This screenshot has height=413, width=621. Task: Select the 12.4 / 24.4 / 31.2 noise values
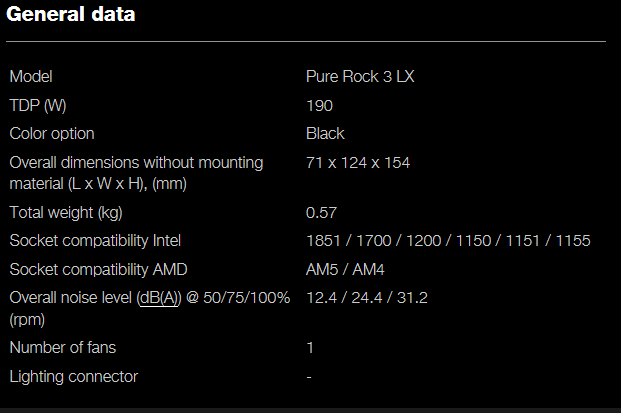pyautogui.click(x=367, y=298)
